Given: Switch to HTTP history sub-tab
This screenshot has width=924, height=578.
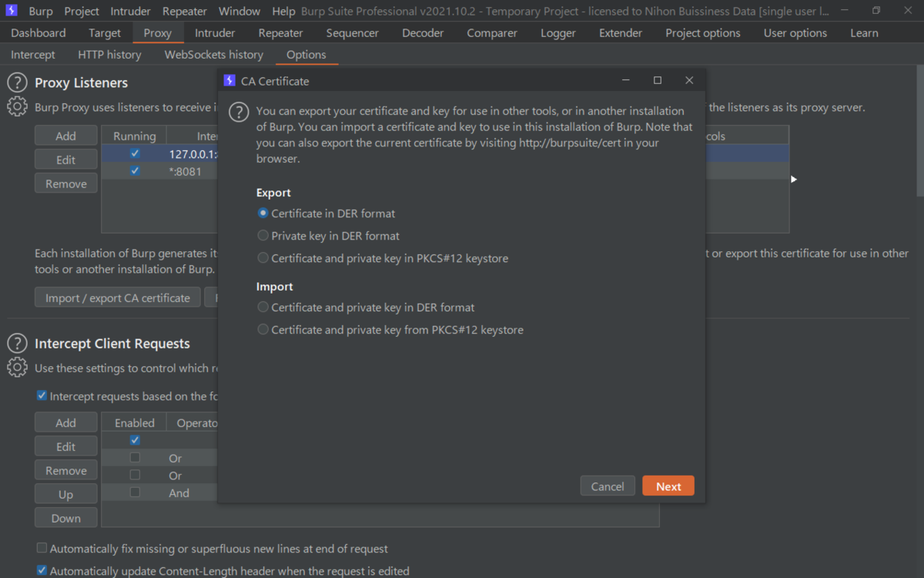Looking at the screenshot, I should 109,55.
